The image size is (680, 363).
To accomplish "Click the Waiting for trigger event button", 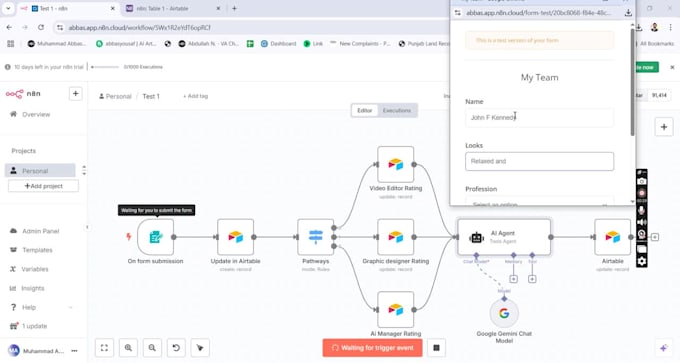I will [373, 347].
